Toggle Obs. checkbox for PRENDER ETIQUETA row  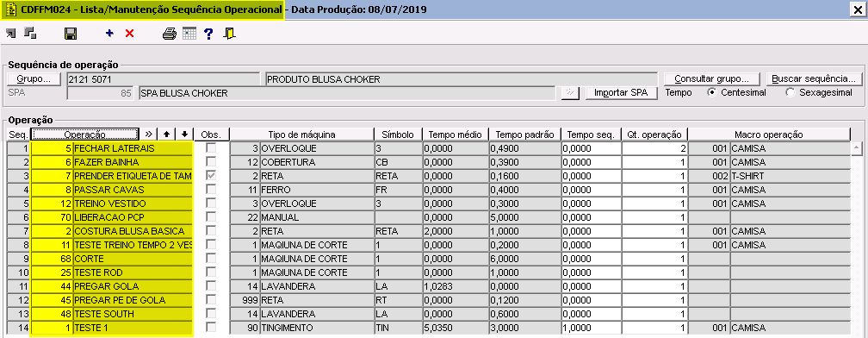point(210,176)
